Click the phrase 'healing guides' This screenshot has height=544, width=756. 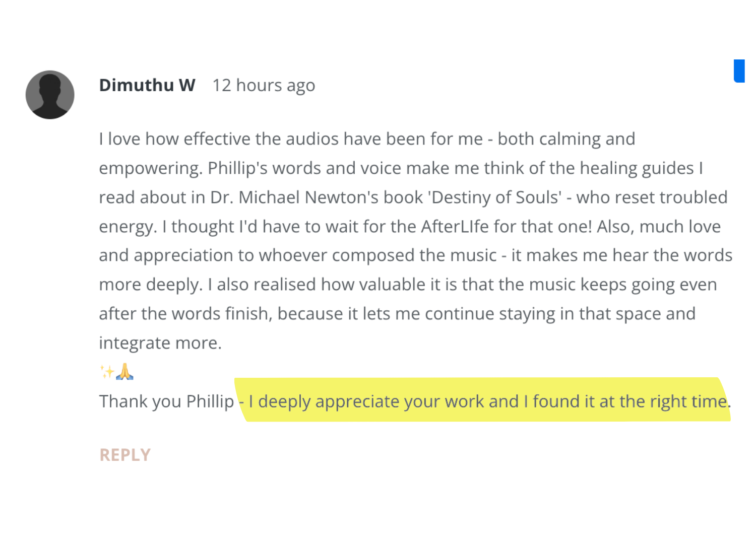click(x=637, y=168)
